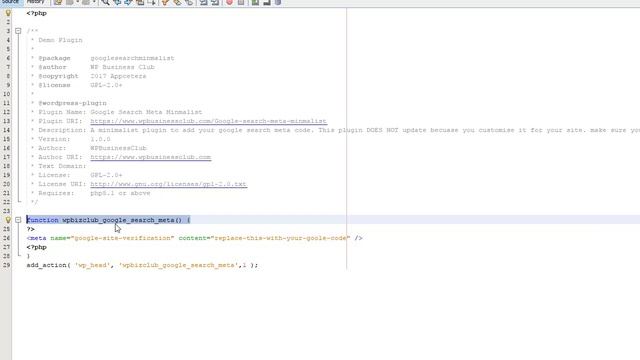The width and height of the screenshot is (640, 360).
Task: Collapse the doc comment fold on line 3
Action: [x=18, y=31]
